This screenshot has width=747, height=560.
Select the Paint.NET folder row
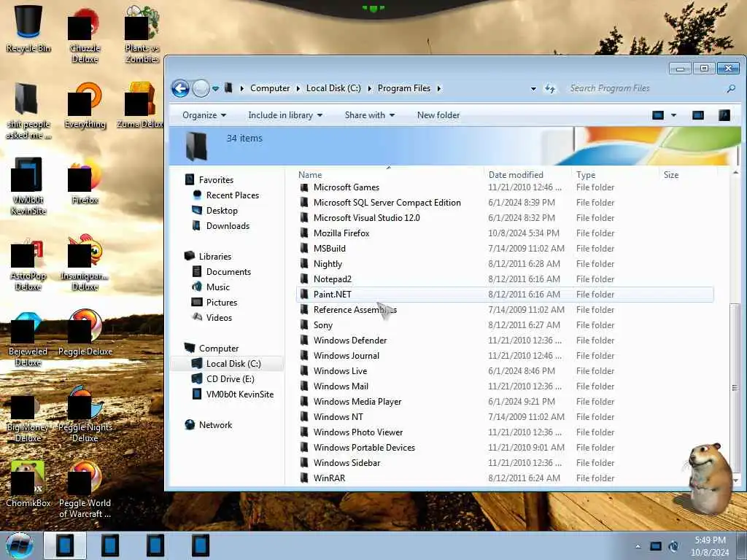pos(505,295)
